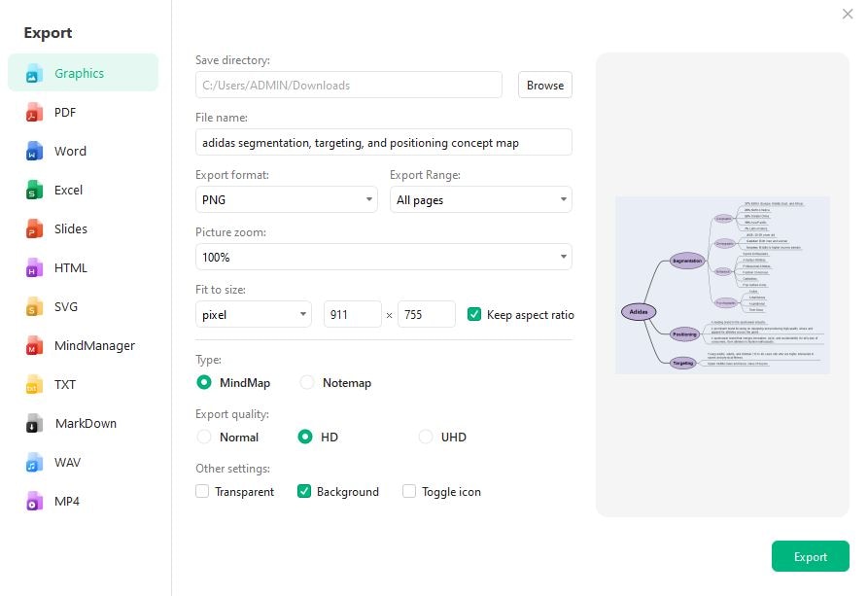Viewport: 868px width, 596px height.
Task: Select the MindMap type radio button
Action: tap(204, 382)
